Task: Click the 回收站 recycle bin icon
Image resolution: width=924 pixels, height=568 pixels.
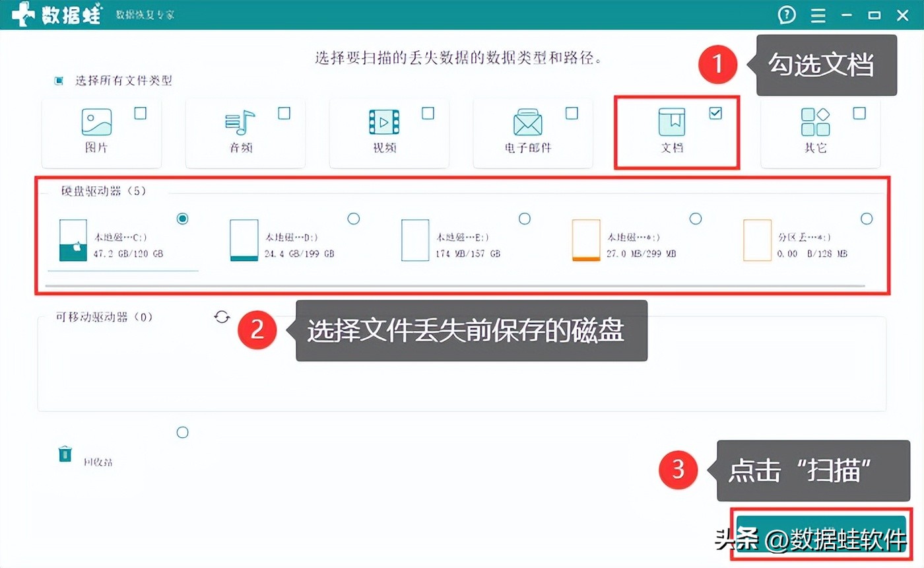Action: point(64,453)
